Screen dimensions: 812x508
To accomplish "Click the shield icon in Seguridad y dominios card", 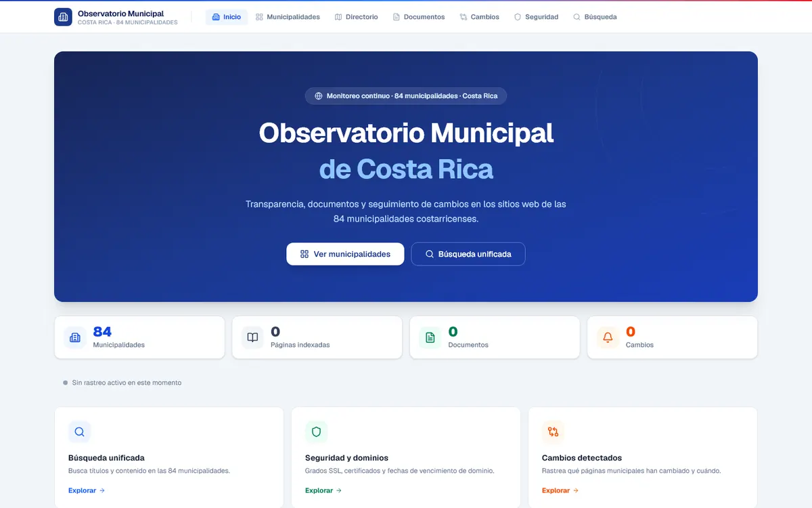I will 316,432.
